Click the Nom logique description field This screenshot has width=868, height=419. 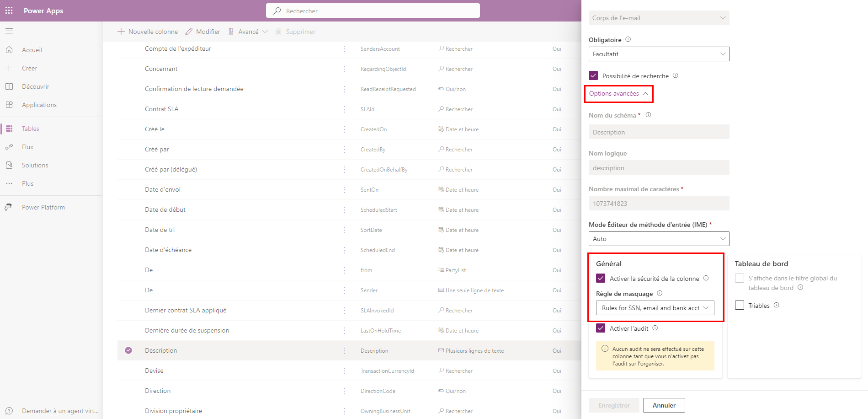point(659,167)
